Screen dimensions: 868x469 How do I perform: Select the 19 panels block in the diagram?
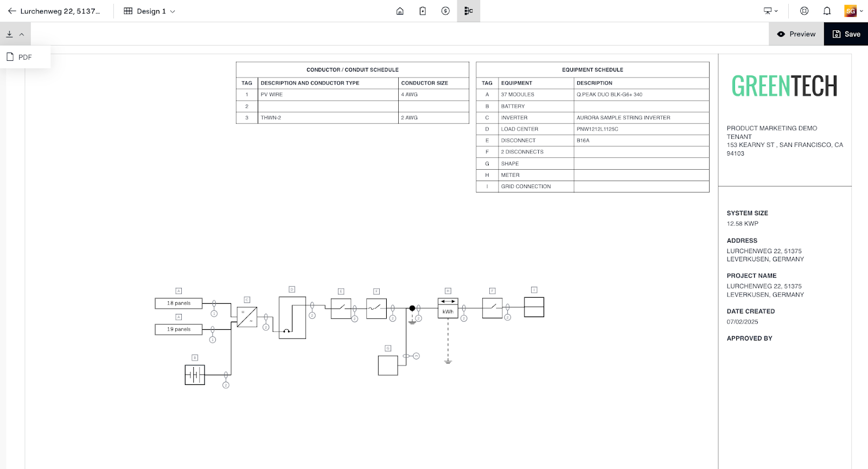coord(178,329)
